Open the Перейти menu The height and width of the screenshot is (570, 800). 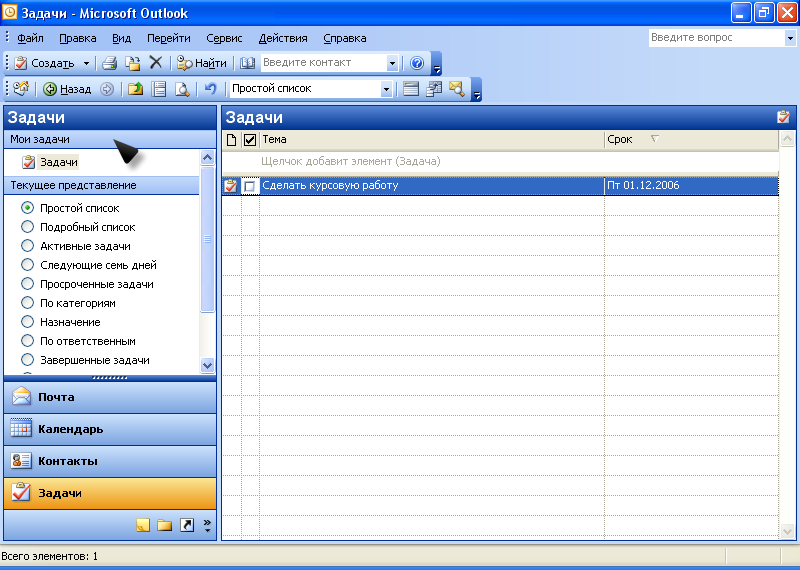168,38
